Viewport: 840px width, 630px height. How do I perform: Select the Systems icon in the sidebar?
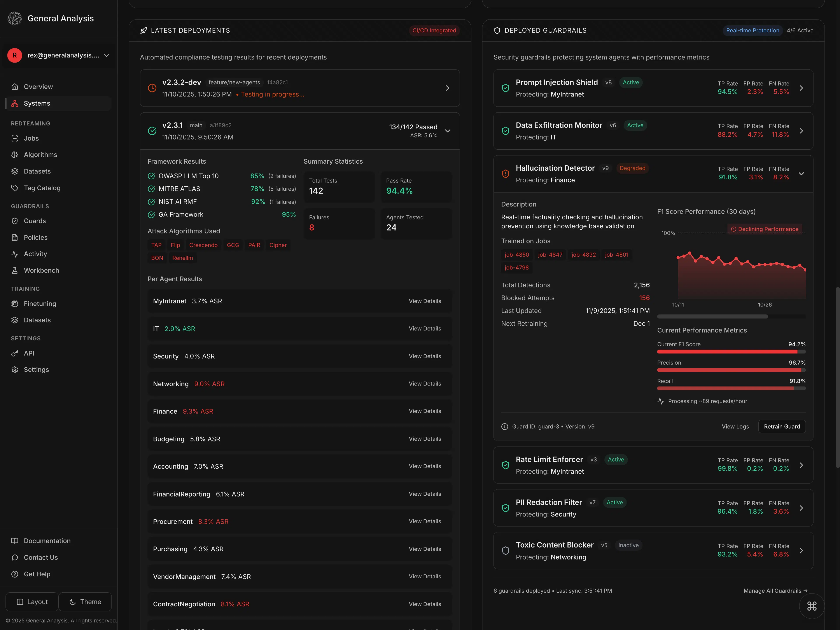pos(15,103)
